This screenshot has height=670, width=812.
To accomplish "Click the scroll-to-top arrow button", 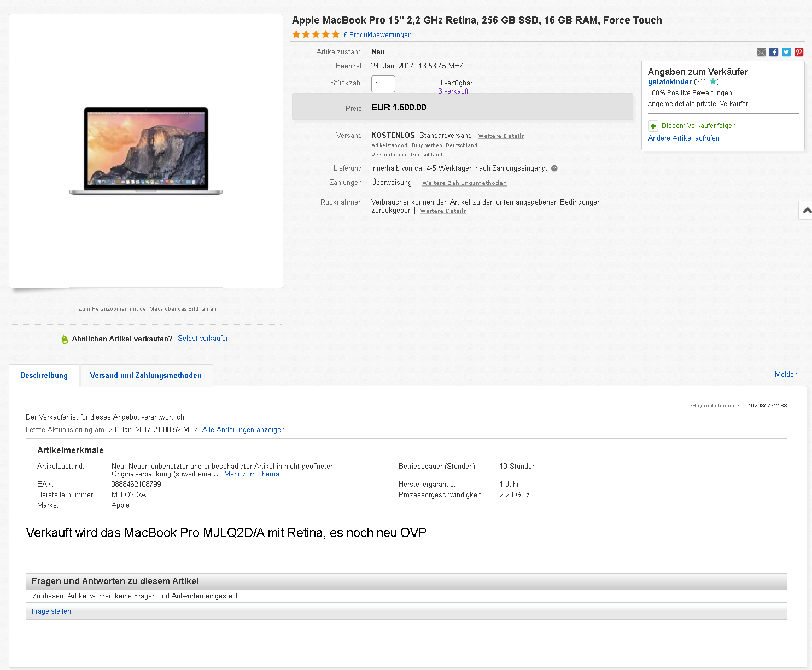I will pos(807,210).
